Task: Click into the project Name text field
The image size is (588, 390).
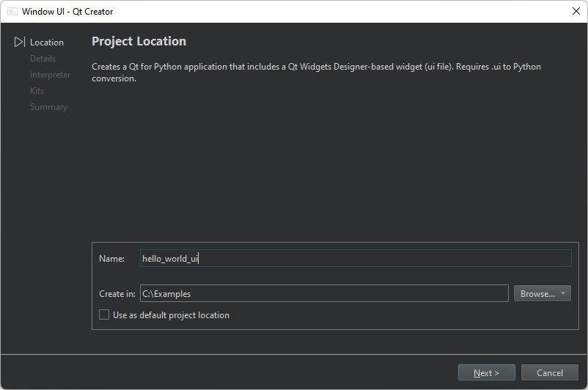Action: coord(355,258)
